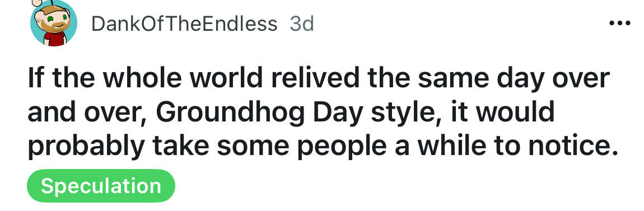
Task: Expand post actions with the dots icon
Action: pos(620,24)
